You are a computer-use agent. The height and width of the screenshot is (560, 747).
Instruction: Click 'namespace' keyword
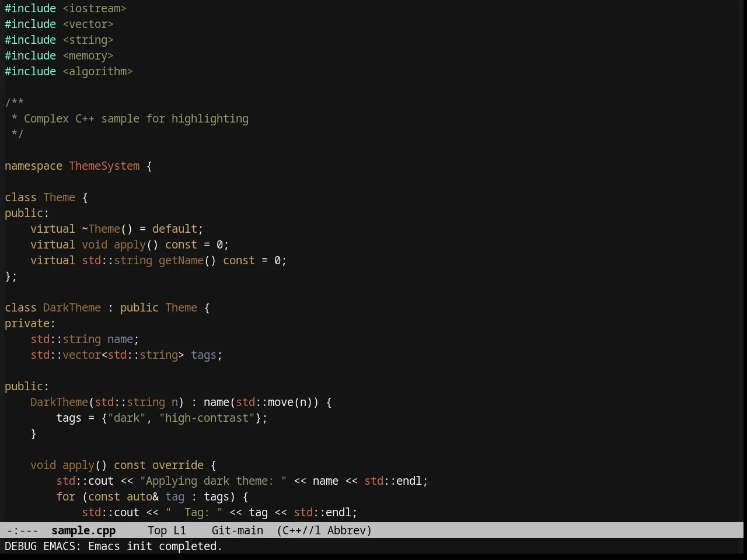33,166
